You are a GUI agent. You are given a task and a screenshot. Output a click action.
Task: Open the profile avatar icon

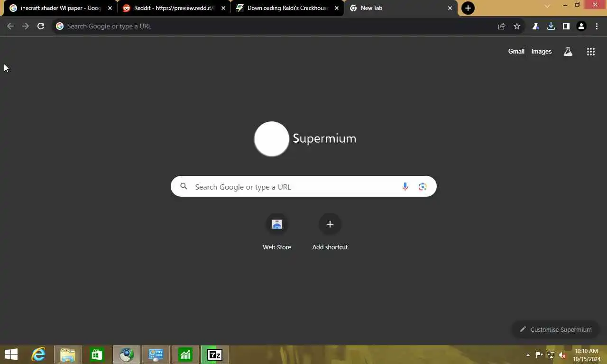pyautogui.click(x=581, y=27)
